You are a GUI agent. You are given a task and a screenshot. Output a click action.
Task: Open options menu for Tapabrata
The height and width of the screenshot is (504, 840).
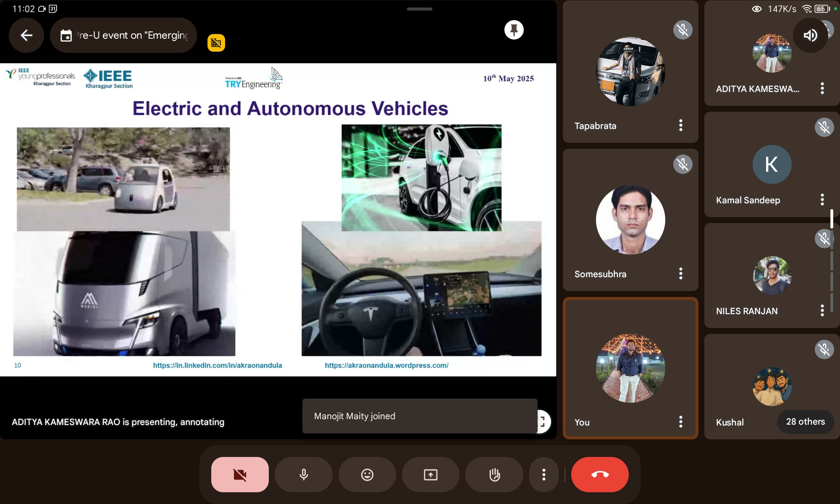(x=681, y=125)
